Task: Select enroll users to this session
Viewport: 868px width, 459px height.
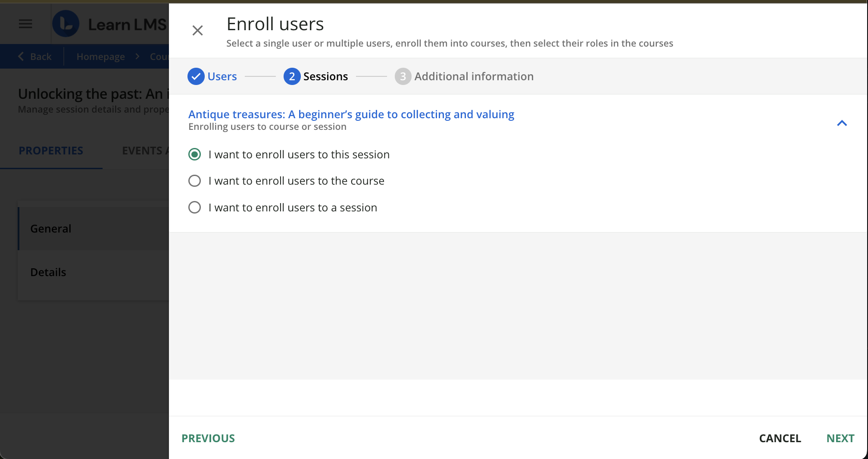Action: [x=195, y=154]
